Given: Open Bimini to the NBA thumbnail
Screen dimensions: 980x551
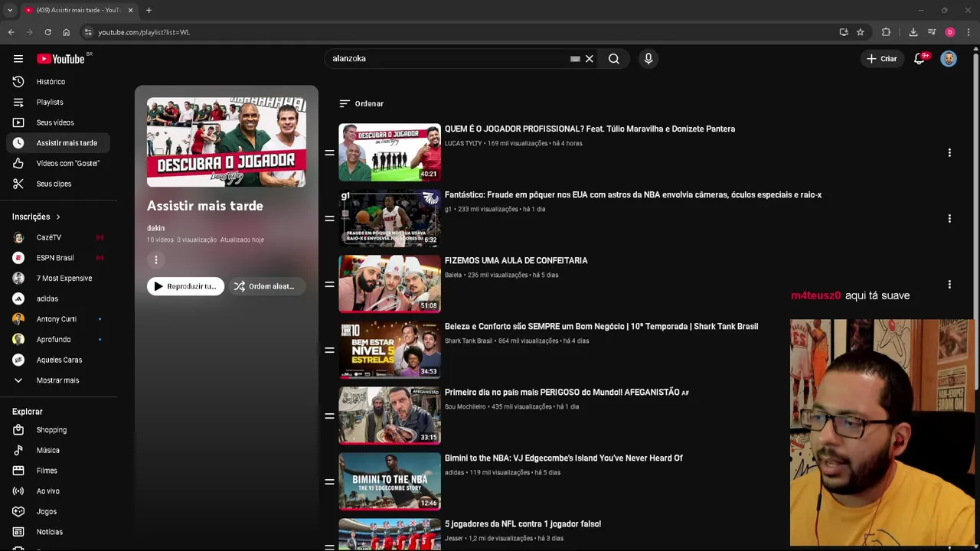Looking at the screenshot, I should point(390,481).
